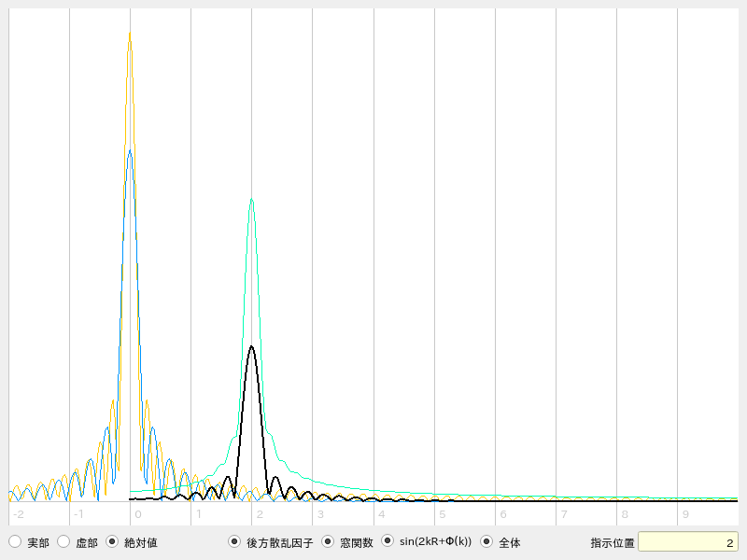Click the x-axis tick label 6
The height and width of the screenshot is (560, 747).
click(502, 514)
